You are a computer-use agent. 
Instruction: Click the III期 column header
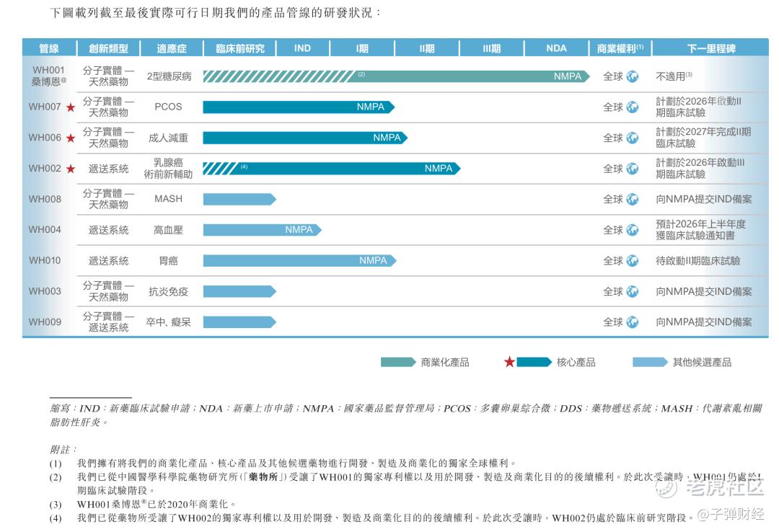(x=491, y=49)
